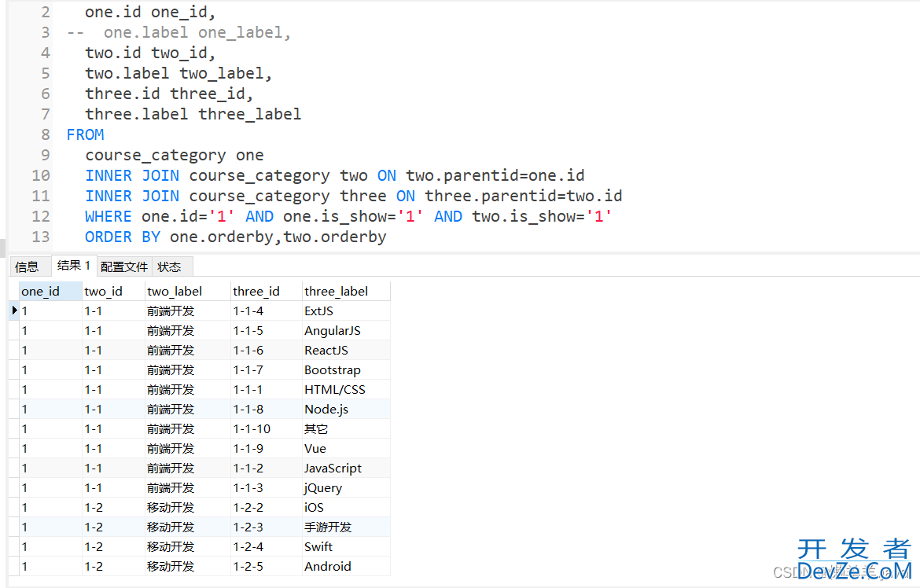Screen dimensions: 920x588
Task: Click the FROM keyword on line 8
Action: tap(85, 135)
